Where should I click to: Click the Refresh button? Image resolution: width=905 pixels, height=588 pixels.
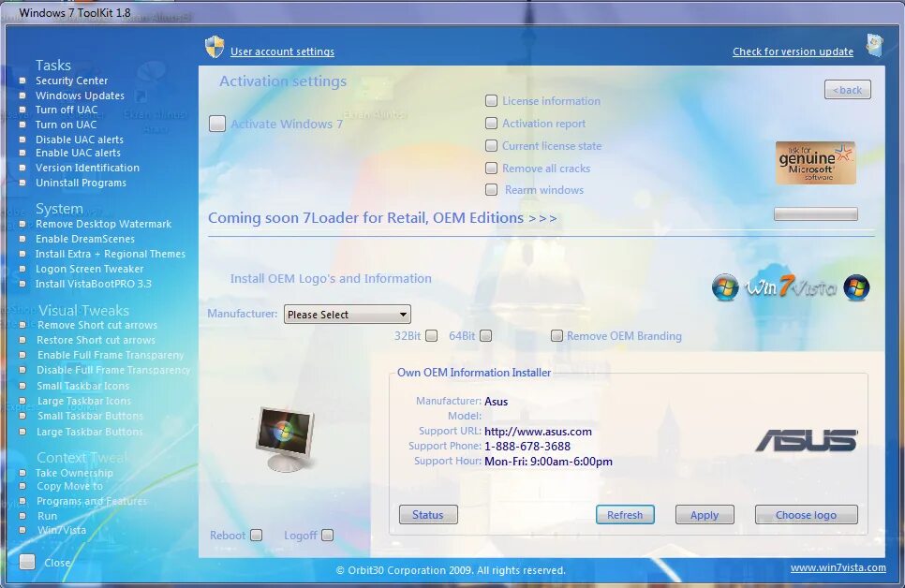tap(625, 515)
